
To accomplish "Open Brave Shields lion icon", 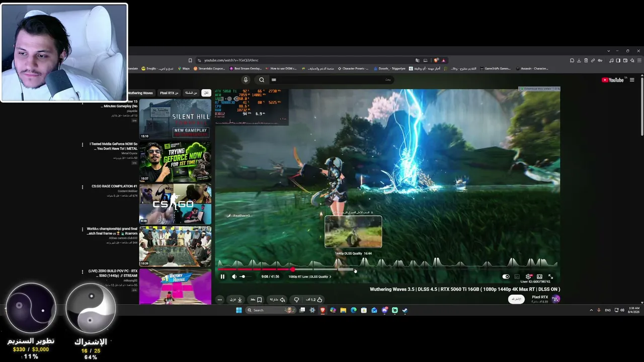I will click(x=436, y=60).
